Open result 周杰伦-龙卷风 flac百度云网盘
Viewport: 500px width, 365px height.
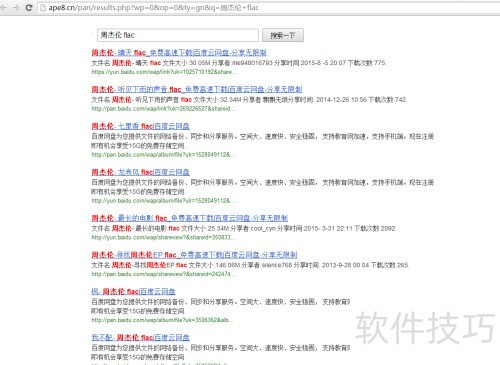pos(140,172)
